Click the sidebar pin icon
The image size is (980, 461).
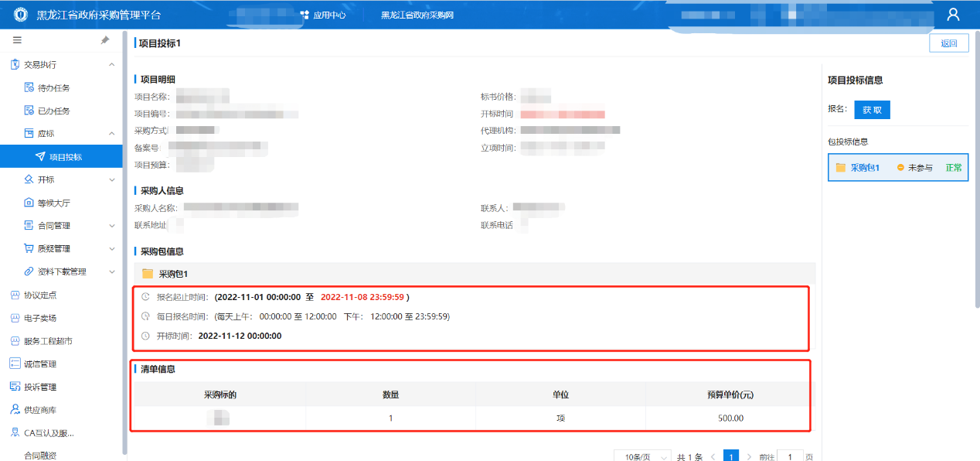pyautogui.click(x=105, y=40)
